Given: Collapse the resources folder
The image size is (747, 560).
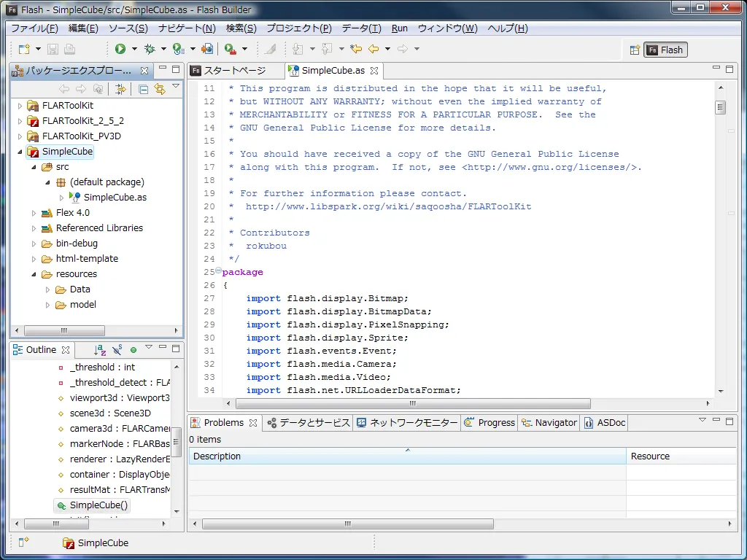Looking at the screenshot, I should pos(34,274).
